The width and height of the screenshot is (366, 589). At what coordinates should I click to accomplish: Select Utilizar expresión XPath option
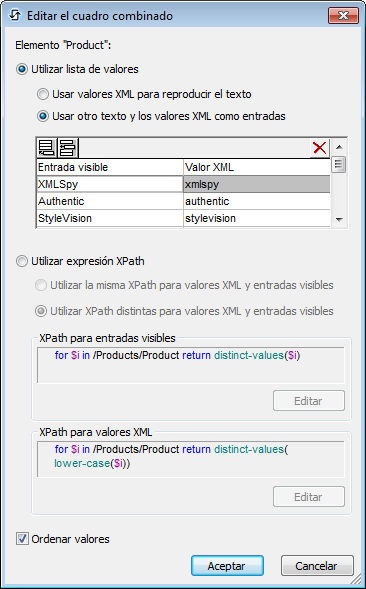click(22, 261)
